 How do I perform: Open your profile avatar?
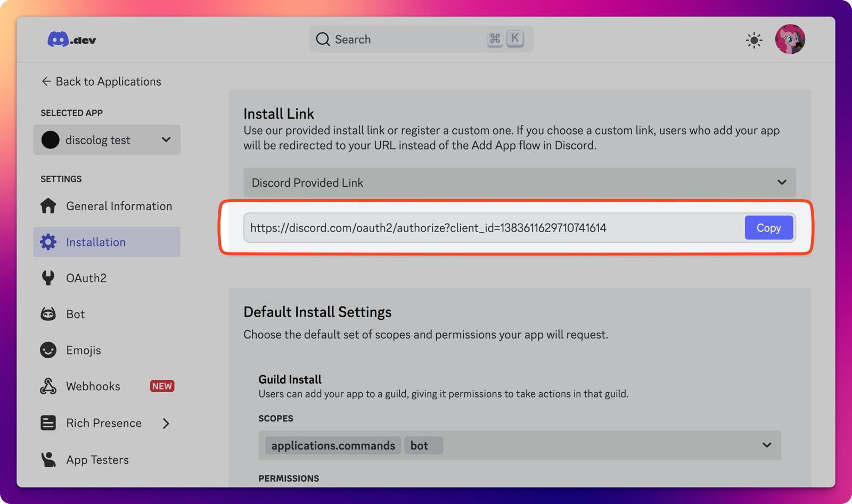click(790, 39)
